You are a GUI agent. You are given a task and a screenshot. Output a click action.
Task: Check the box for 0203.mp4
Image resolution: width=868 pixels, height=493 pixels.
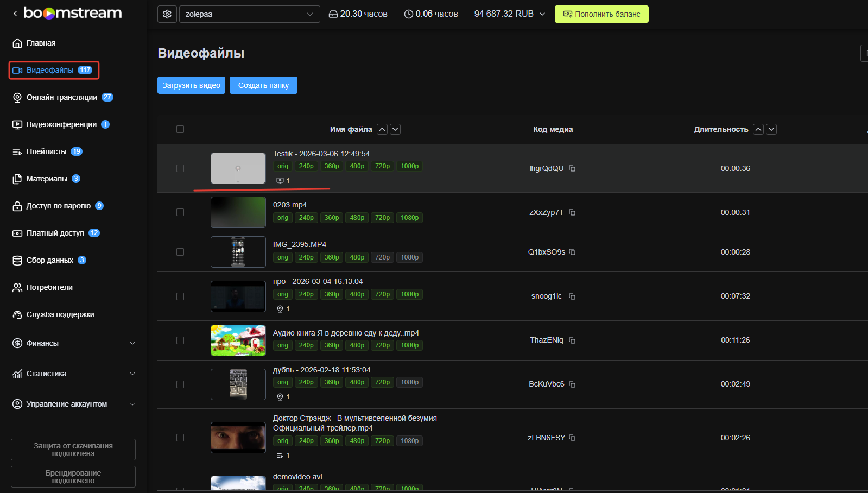click(x=180, y=212)
